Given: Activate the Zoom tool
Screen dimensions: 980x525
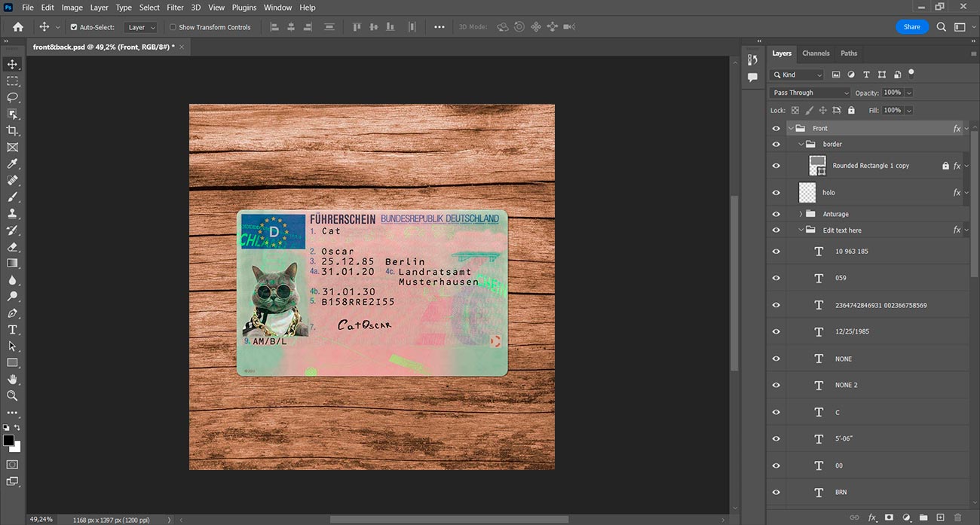Looking at the screenshot, I should click(x=12, y=395).
